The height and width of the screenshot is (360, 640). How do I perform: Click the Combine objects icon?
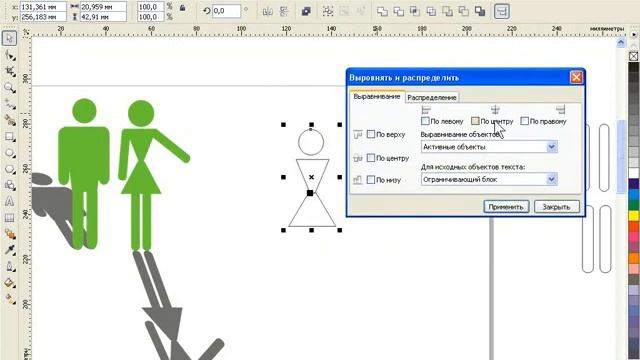[306, 11]
